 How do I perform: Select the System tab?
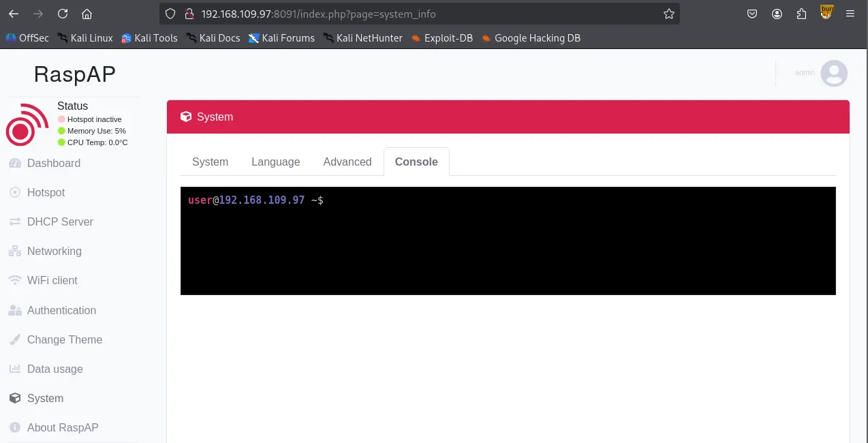click(210, 162)
